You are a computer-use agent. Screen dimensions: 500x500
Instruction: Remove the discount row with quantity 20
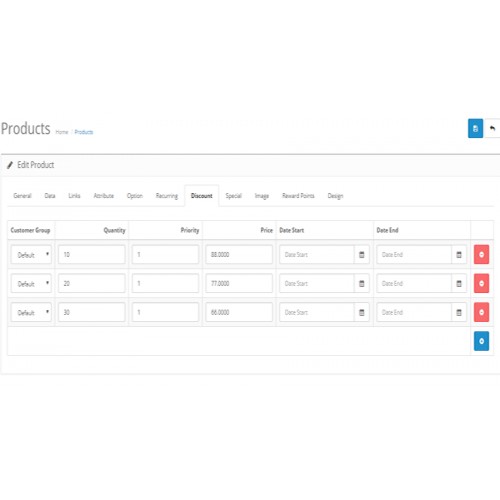pos(481,283)
